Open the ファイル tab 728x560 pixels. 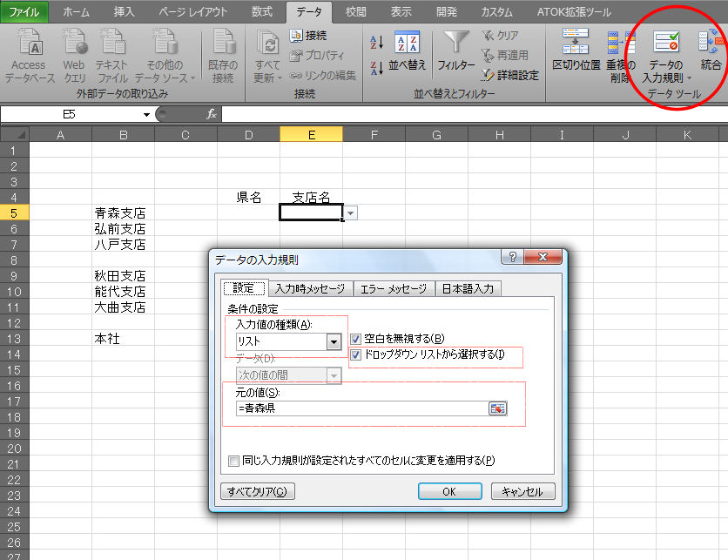tap(24, 11)
